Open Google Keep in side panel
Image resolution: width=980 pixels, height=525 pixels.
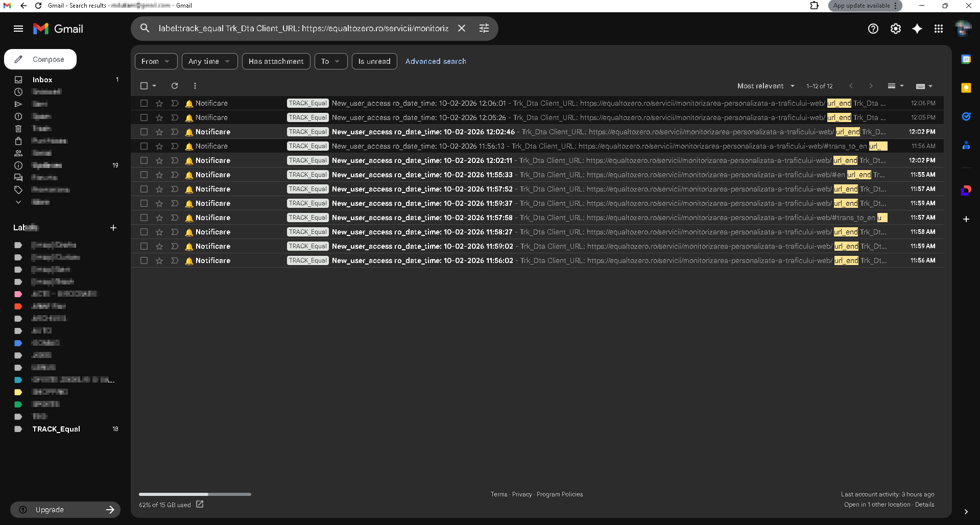[x=966, y=88]
